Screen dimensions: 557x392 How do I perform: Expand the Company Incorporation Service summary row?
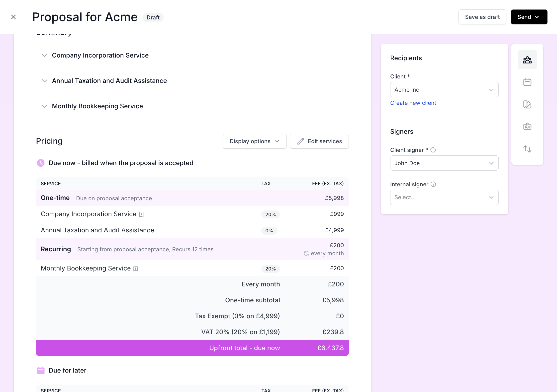(x=44, y=55)
